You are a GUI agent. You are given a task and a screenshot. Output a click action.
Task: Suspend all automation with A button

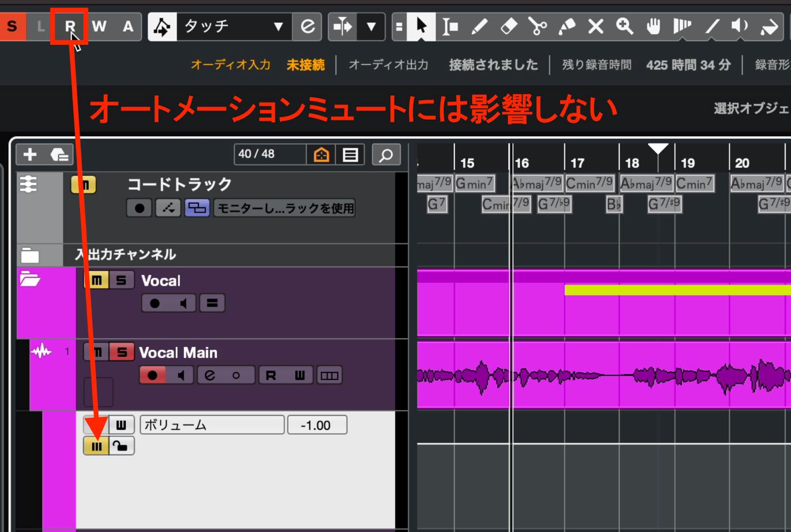(128, 26)
